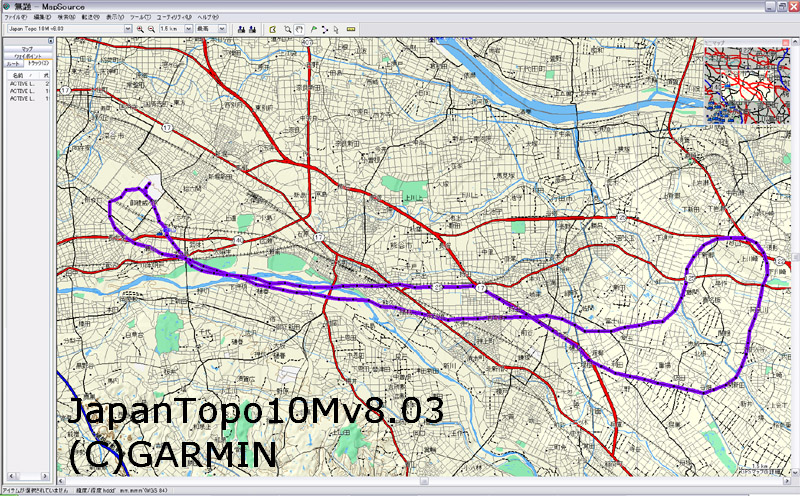
Task: Select the distance measure ruler tool
Action: pos(351,29)
